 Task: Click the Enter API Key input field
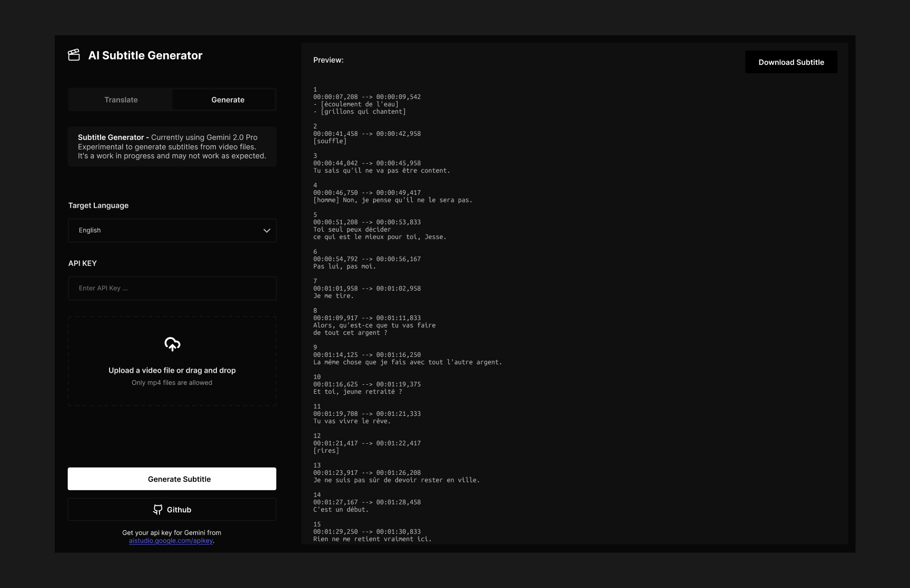tap(172, 288)
